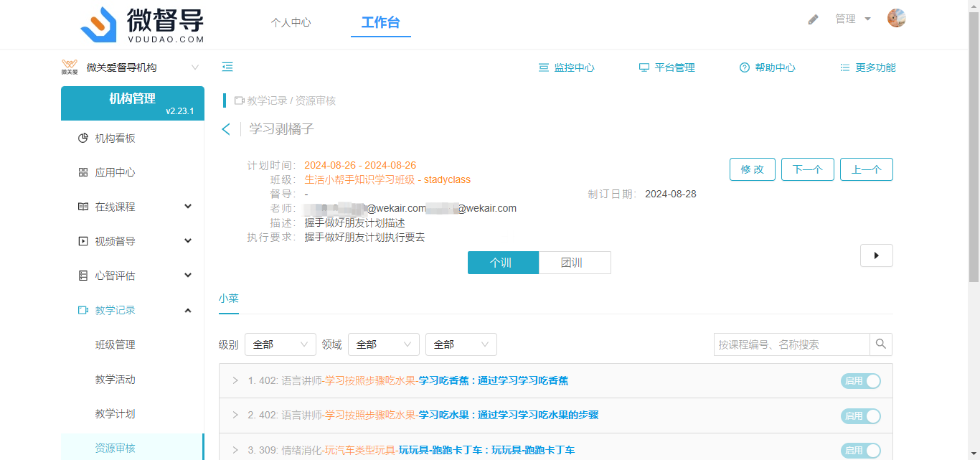This screenshot has height=460, width=980.
Task: Click the 修改 button
Action: point(753,169)
